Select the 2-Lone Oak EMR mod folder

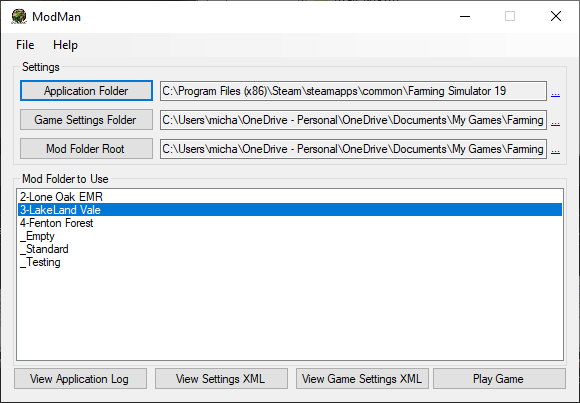tap(290, 197)
